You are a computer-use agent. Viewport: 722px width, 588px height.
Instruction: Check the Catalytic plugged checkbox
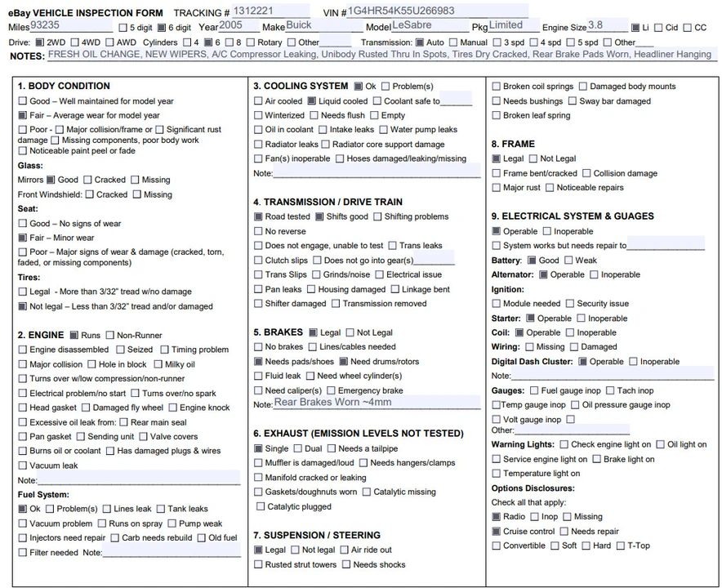(261, 506)
